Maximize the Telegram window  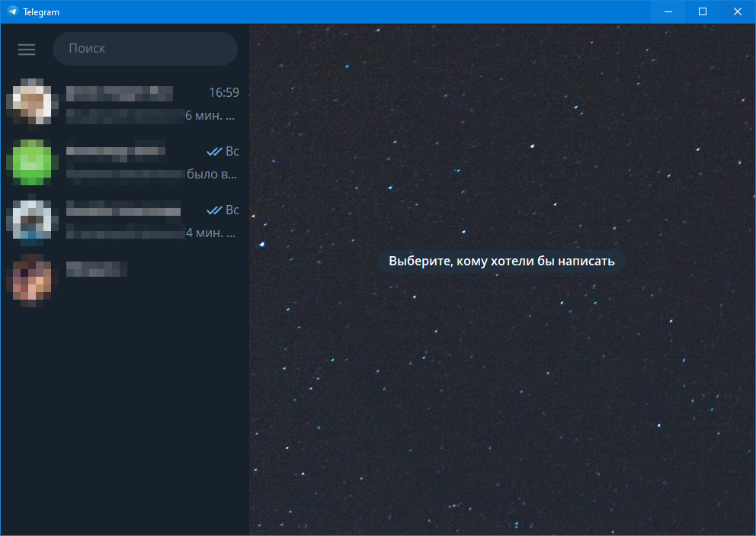tap(703, 11)
